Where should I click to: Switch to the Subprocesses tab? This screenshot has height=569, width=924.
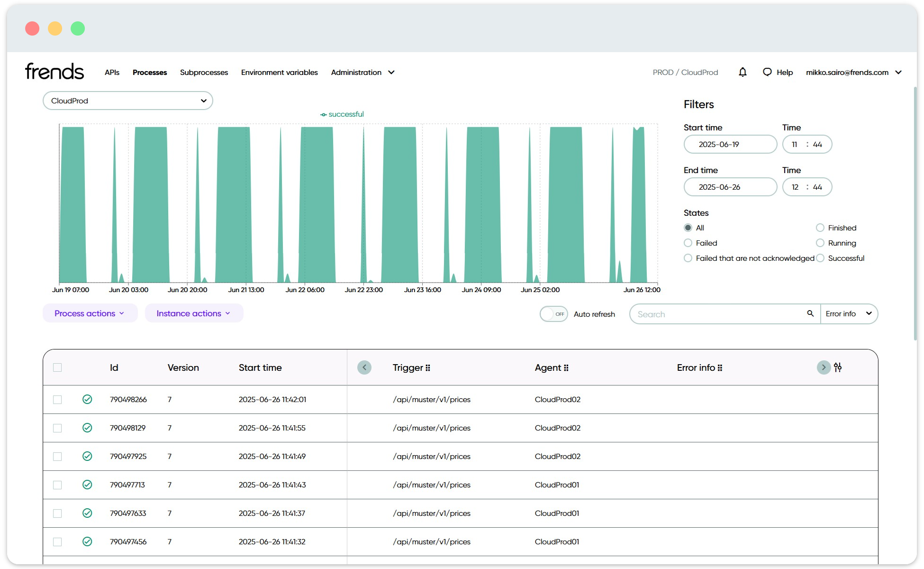click(204, 73)
